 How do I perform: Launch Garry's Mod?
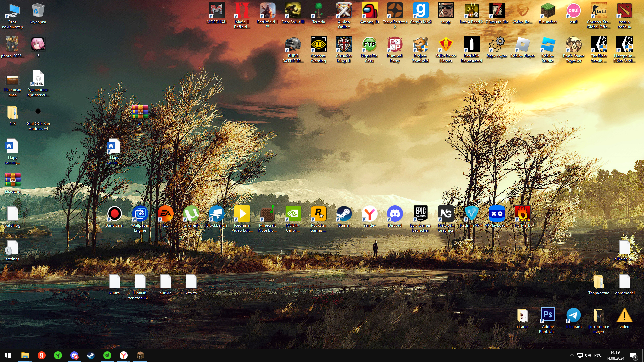(420, 14)
